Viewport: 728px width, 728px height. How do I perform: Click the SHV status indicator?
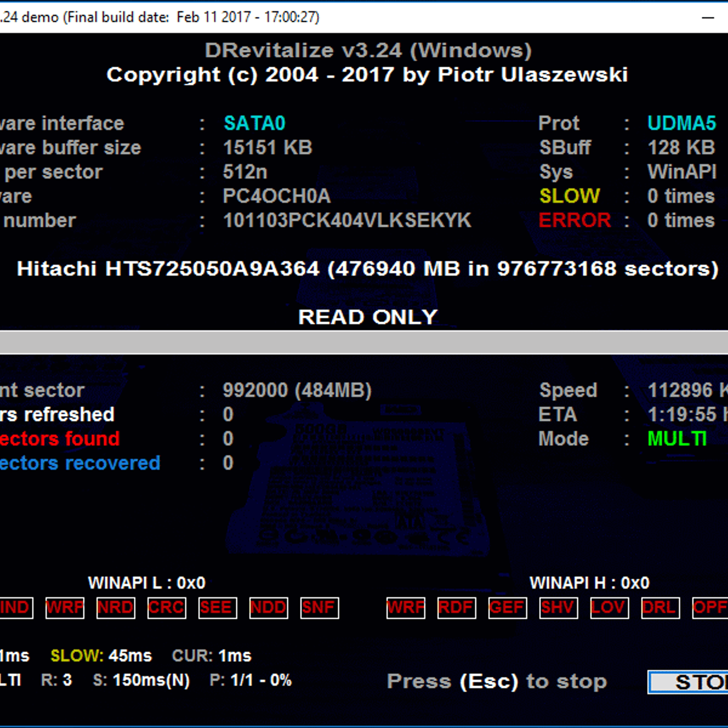pos(559,608)
